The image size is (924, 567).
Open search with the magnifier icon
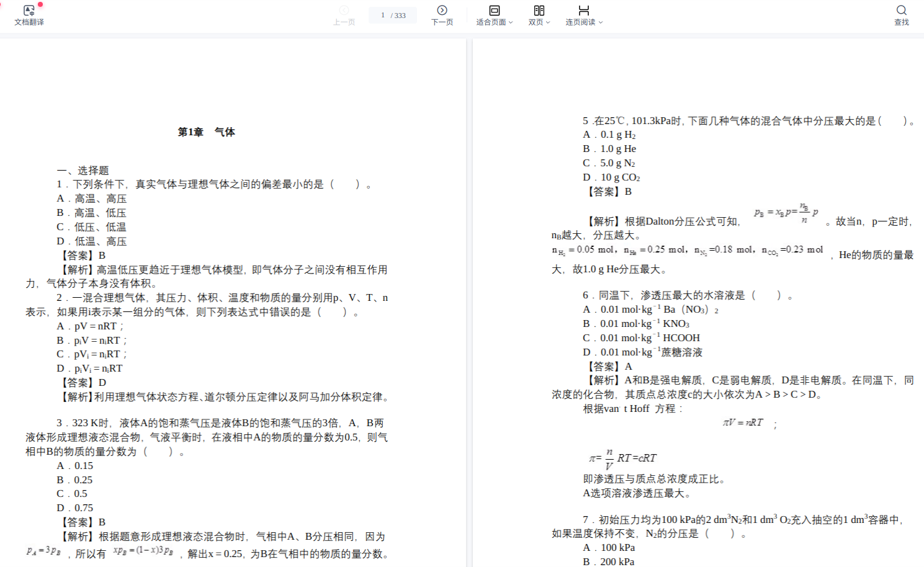(901, 10)
